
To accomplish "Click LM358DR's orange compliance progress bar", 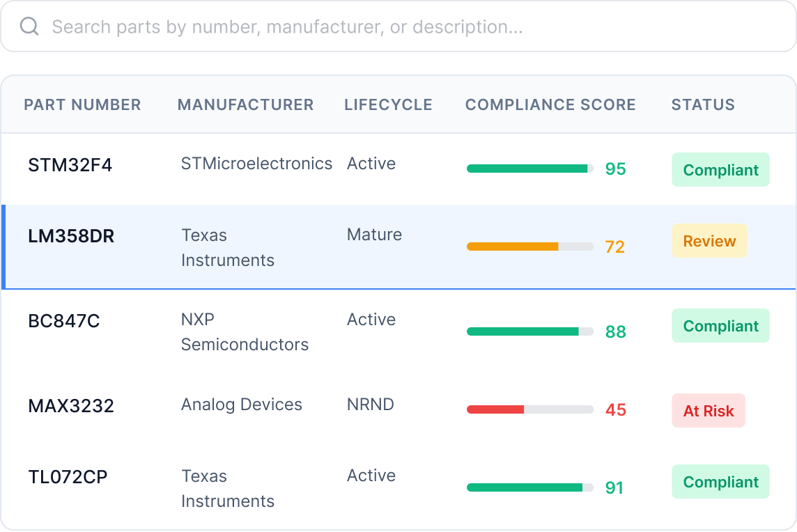I will [529, 247].
